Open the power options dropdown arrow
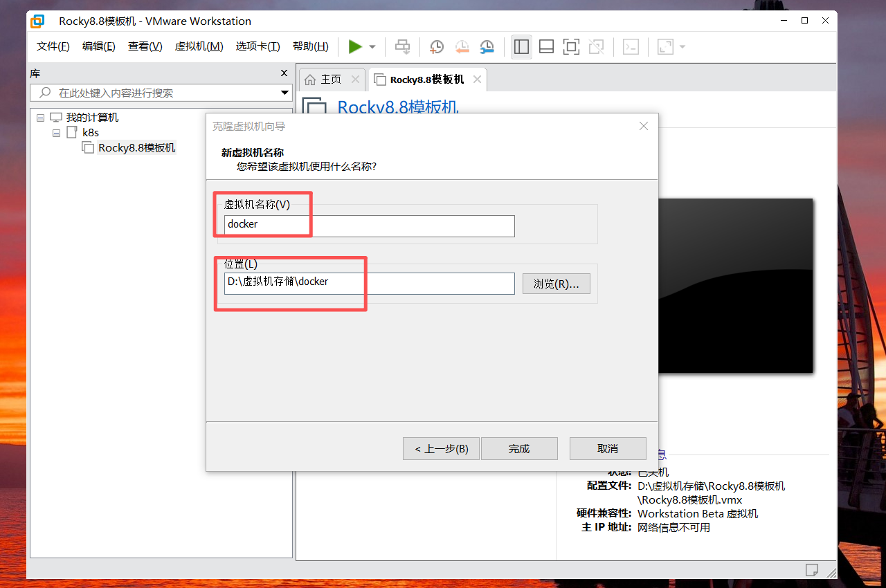 [372, 47]
